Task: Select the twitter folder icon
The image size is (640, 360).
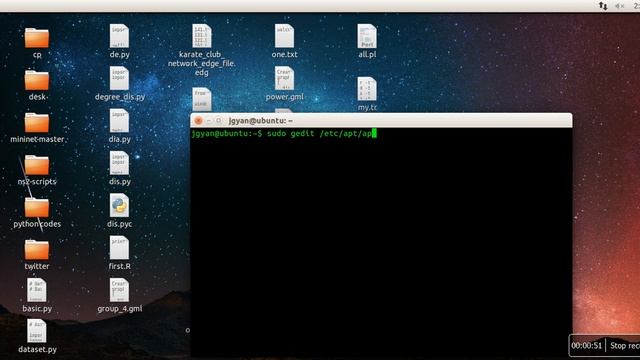Action: coord(37,250)
